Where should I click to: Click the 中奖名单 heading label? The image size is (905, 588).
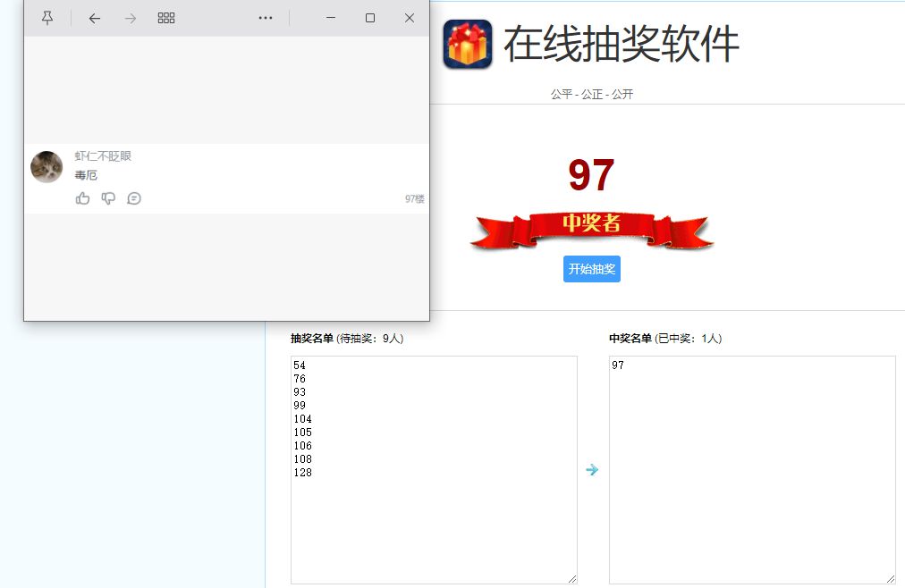630,339
